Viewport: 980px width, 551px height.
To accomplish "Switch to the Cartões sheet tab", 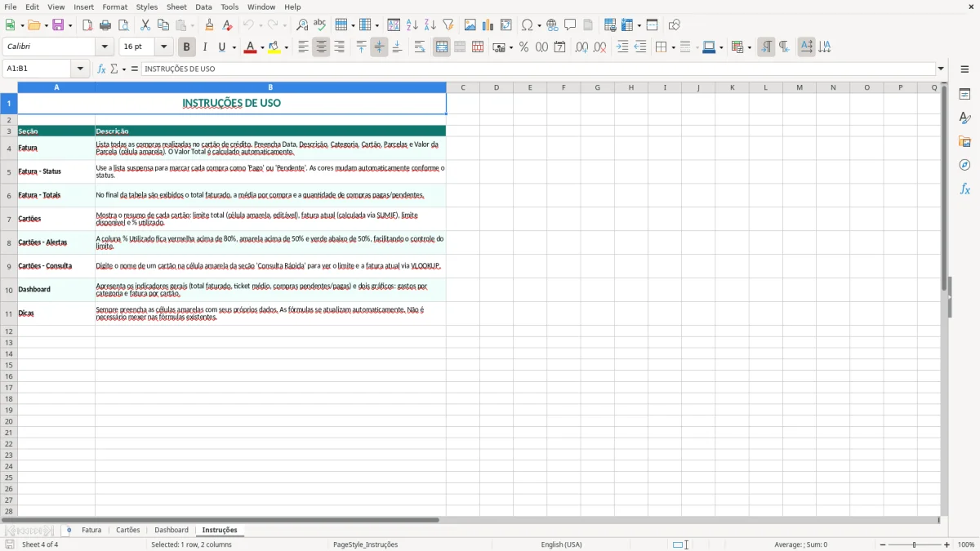I will pos(127,530).
